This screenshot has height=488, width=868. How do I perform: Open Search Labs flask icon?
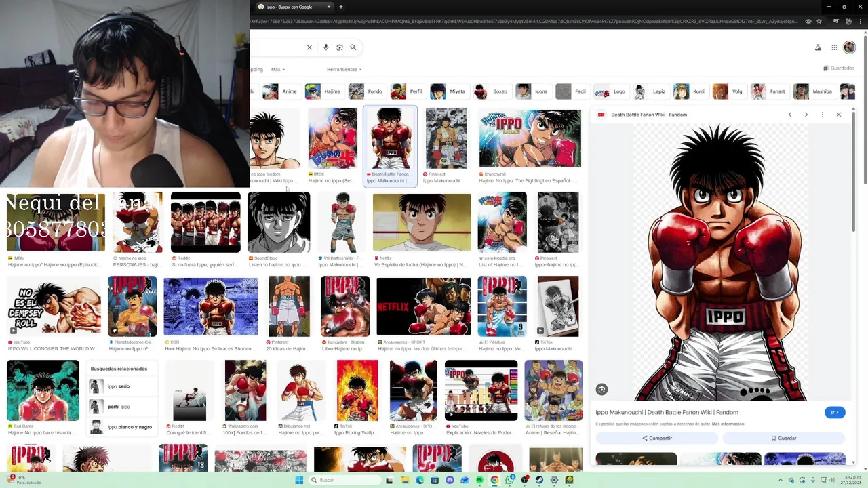point(818,47)
